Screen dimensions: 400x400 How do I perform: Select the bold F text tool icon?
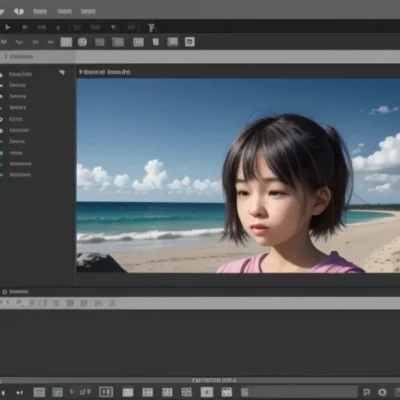click(152, 28)
